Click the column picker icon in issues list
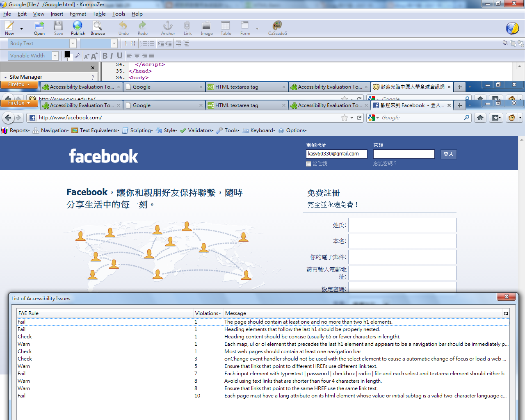Viewport: 525px width, 420px height. 506,313
